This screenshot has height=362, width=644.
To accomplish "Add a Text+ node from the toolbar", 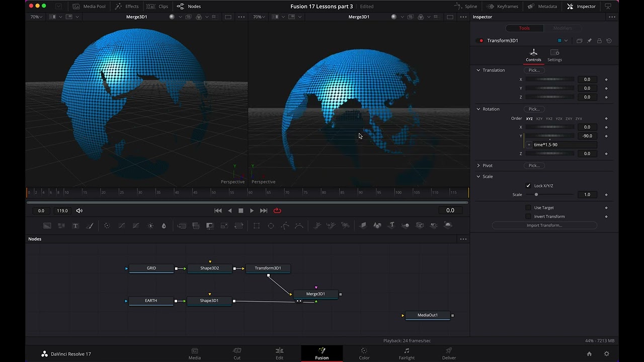I will point(75,226).
